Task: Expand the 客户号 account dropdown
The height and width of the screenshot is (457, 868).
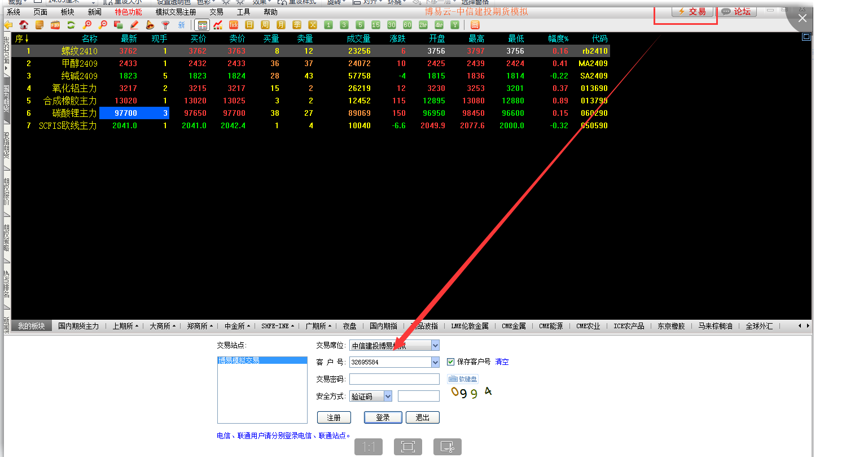Action: [435, 362]
